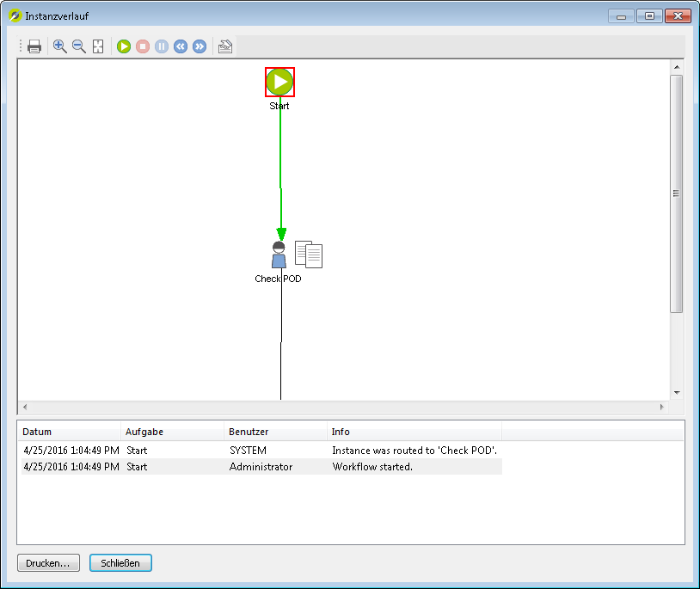Click the edit document icon in toolbar
The width and height of the screenshot is (700, 589).
click(x=225, y=46)
